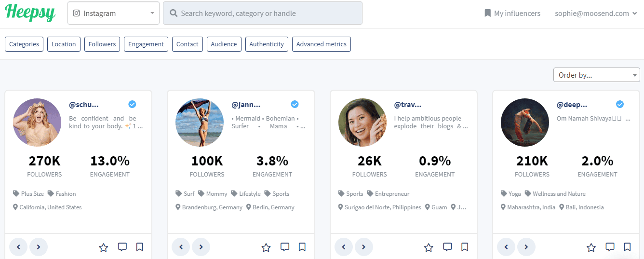
Task: Bookmark the @trav influencer card
Action: (465, 247)
